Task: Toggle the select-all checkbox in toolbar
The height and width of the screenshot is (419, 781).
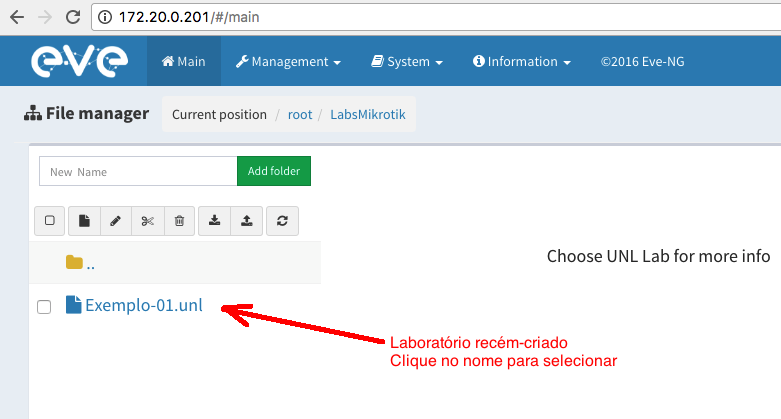Action: pos(50,221)
